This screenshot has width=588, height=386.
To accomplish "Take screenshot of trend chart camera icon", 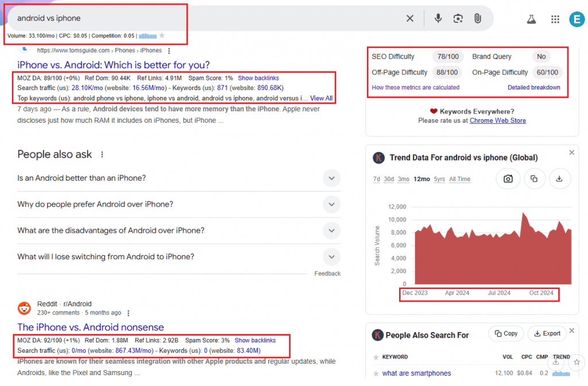I will click(x=508, y=179).
